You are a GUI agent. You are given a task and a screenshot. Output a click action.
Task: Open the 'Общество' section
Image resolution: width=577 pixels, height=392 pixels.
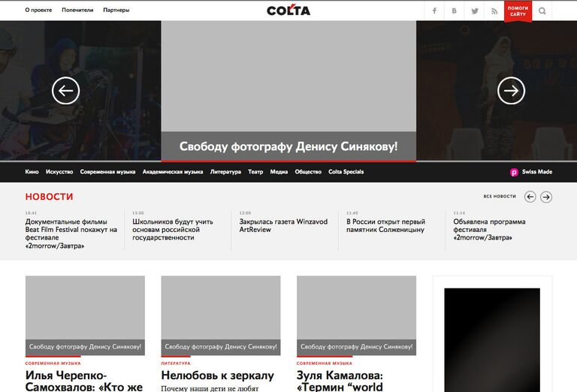point(308,172)
